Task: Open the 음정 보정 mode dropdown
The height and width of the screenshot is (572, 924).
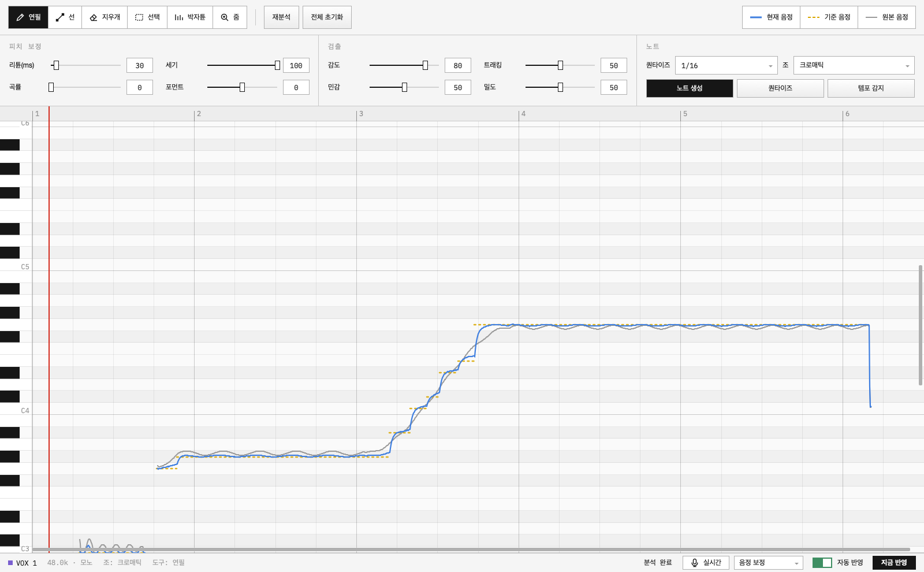Action: 768,563
